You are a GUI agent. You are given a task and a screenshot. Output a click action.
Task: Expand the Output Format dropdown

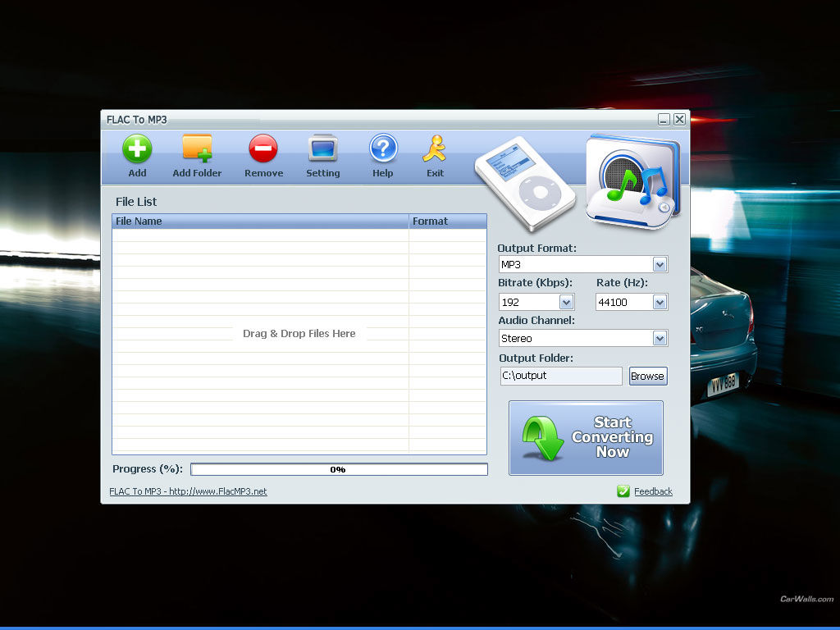coord(660,265)
